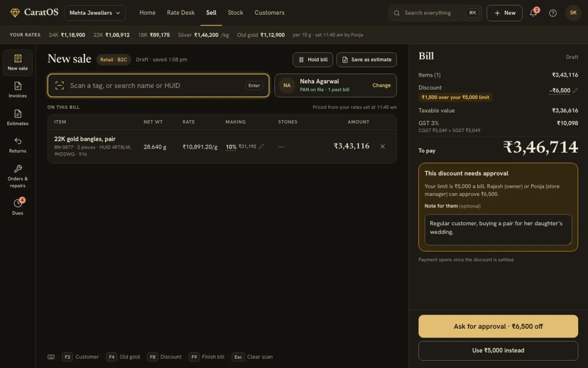This screenshot has height=368, width=588.
Task: Edit the discount amount pencil icon
Action: click(575, 90)
